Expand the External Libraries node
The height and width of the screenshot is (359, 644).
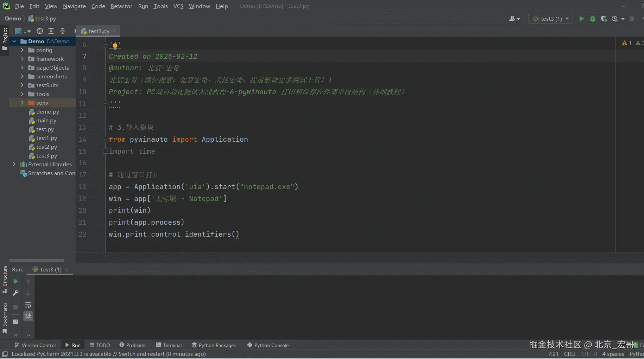(14, 164)
